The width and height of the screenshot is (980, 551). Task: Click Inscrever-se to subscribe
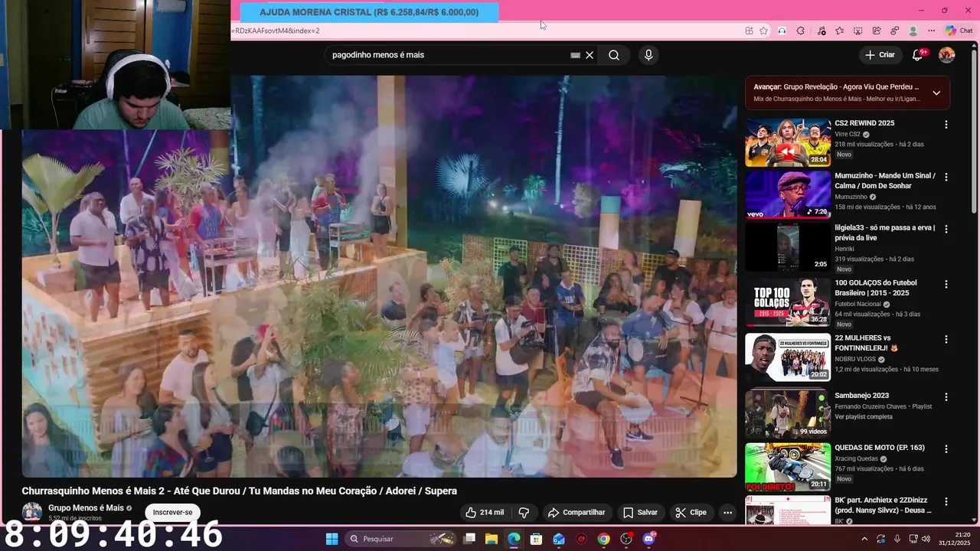pos(172,513)
